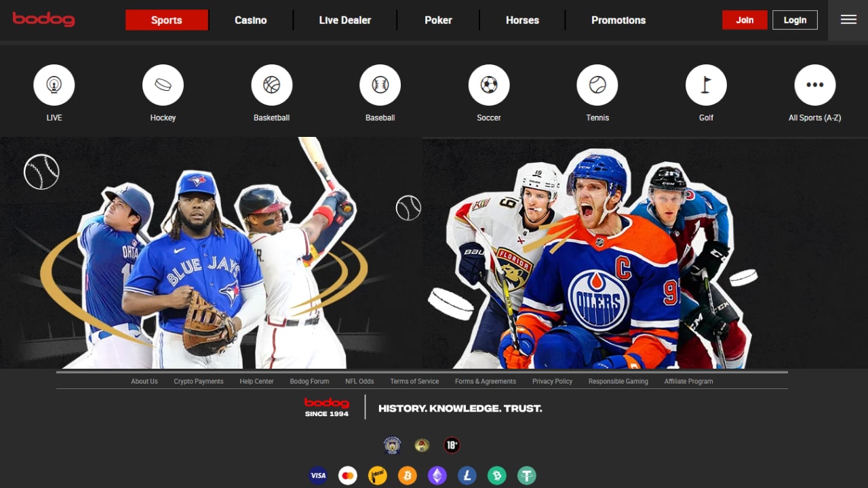Click the Visa payment icon
Screen dimensions: 868x488
318,476
